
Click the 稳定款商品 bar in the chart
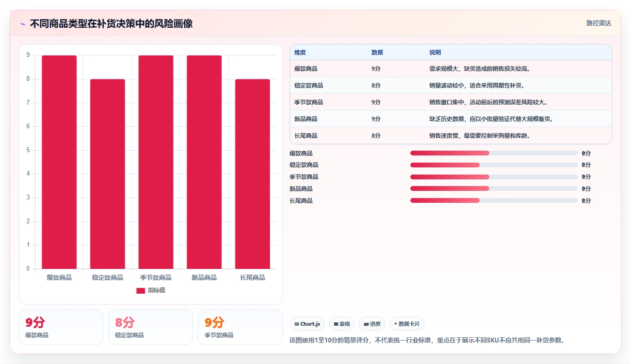108,174
